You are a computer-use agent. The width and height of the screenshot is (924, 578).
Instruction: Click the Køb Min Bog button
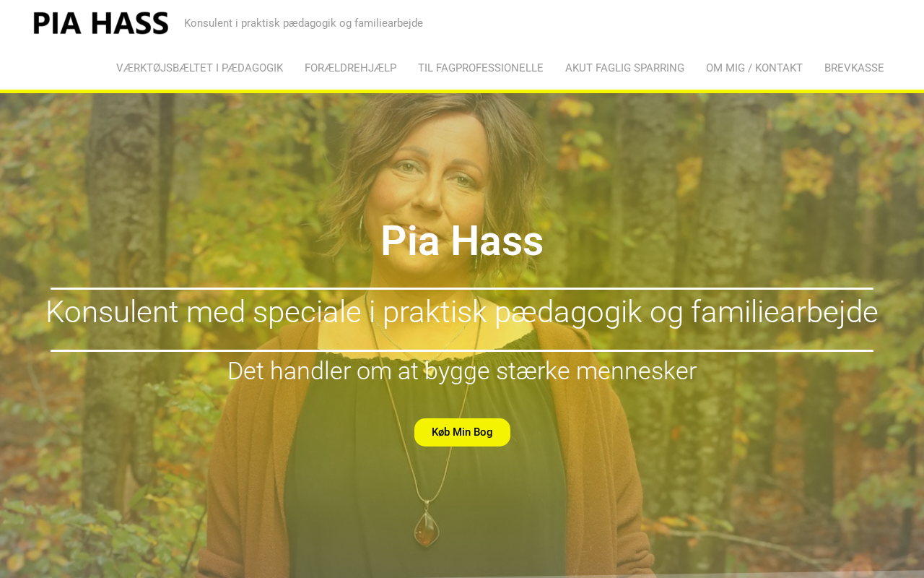pyautogui.click(x=462, y=432)
